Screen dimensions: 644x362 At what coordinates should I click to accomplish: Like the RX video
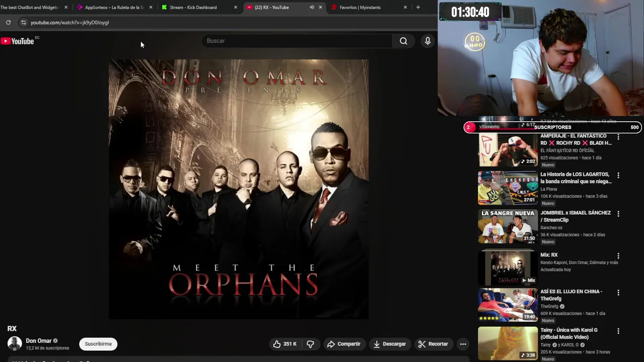[x=285, y=344]
